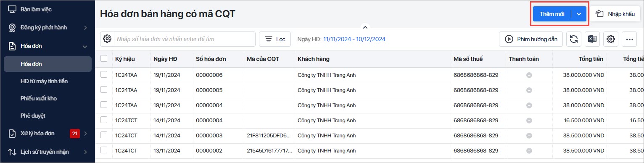Check row for invoice 00000006
Viewport: 644px width, 163px height.
click(104, 75)
